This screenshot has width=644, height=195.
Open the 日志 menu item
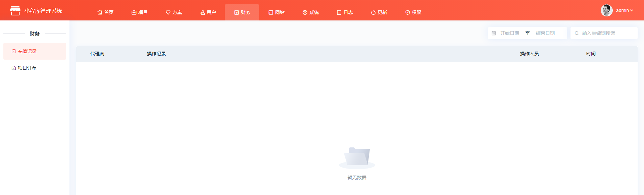[x=345, y=12]
